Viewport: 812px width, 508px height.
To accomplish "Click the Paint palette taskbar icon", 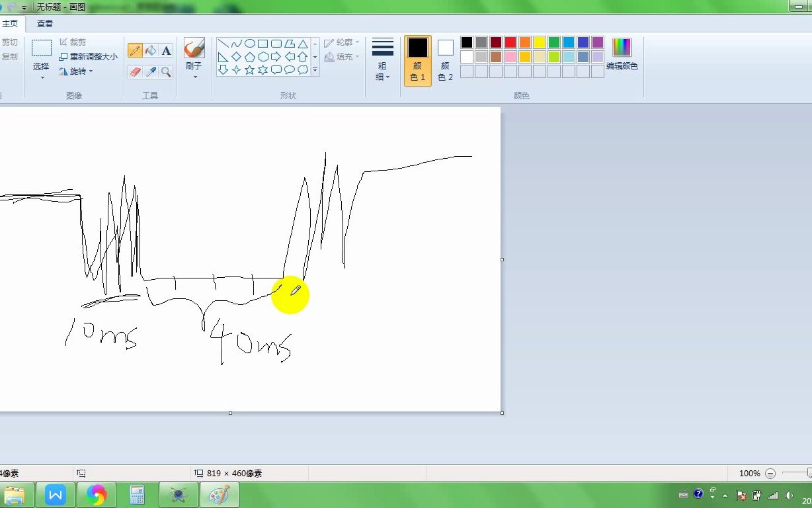I will [x=220, y=495].
